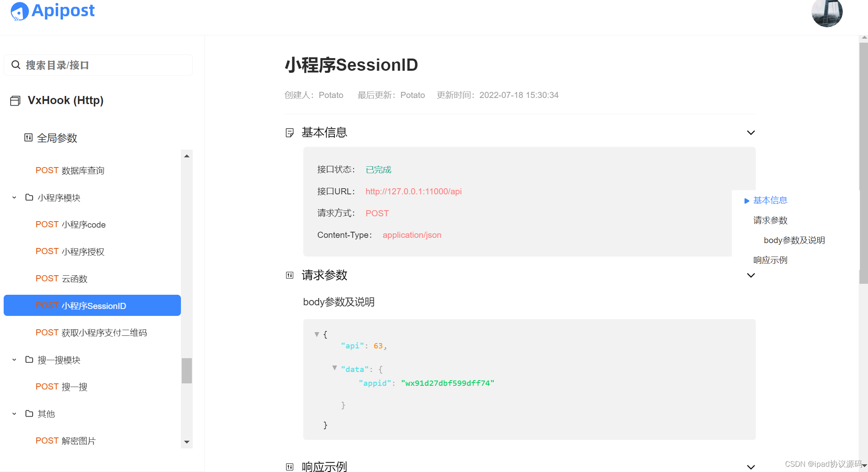
Task: Jump to body参数及说明 in outline
Action: pos(794,240)
